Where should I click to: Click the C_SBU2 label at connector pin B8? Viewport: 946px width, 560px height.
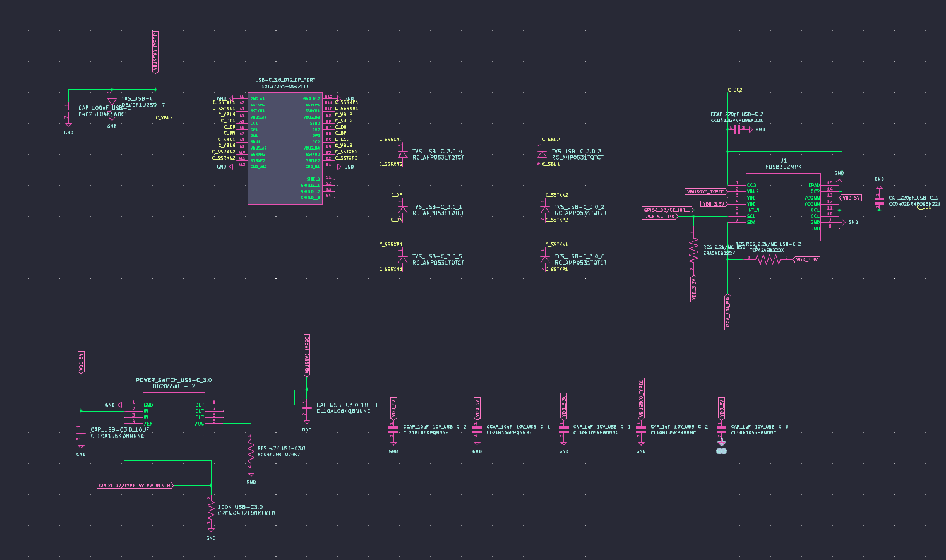(344, 121)
